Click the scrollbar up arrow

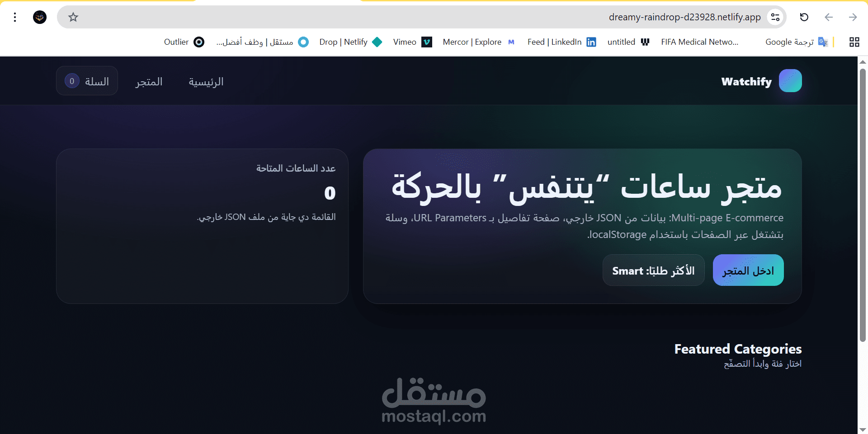click(863, 62)
